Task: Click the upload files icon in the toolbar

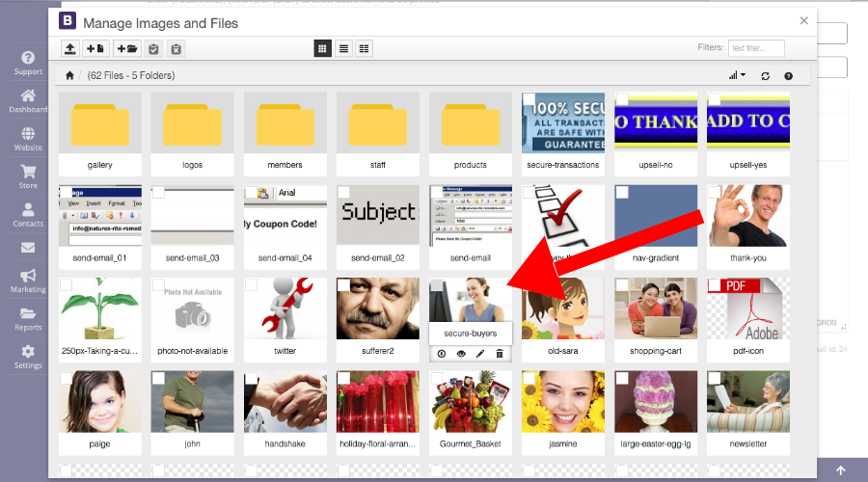Action: tap(70, 48)
